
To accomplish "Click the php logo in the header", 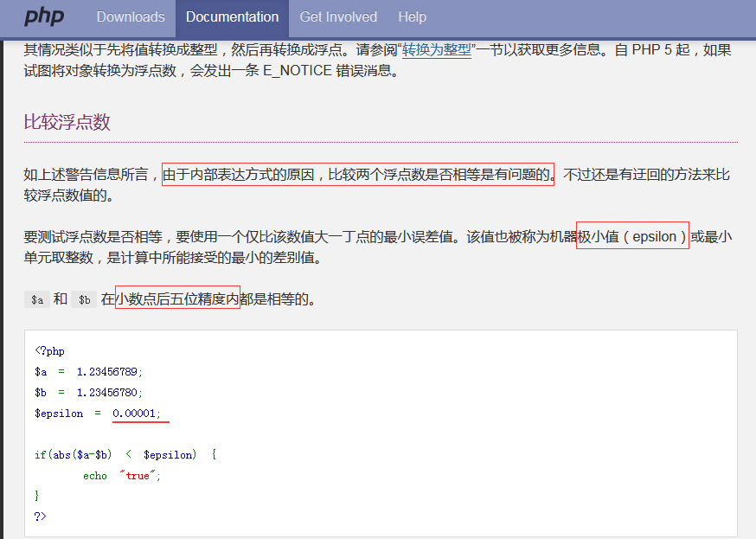I will (43, 17).
